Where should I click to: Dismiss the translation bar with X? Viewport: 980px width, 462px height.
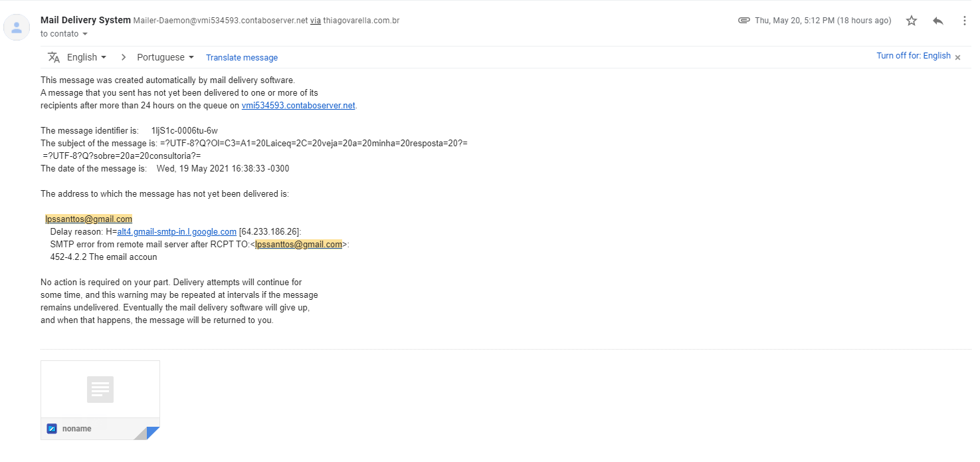(957, 58)
